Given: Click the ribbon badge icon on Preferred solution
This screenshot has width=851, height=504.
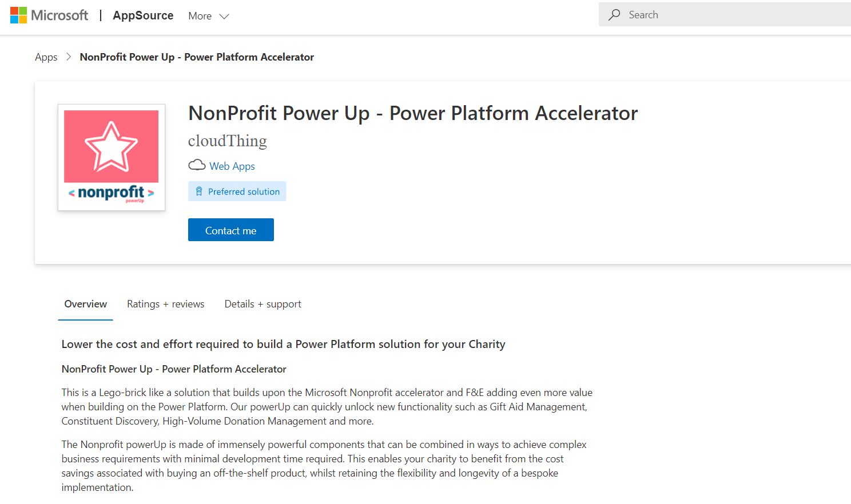Looking at the screenshot, I should [199, 191].
